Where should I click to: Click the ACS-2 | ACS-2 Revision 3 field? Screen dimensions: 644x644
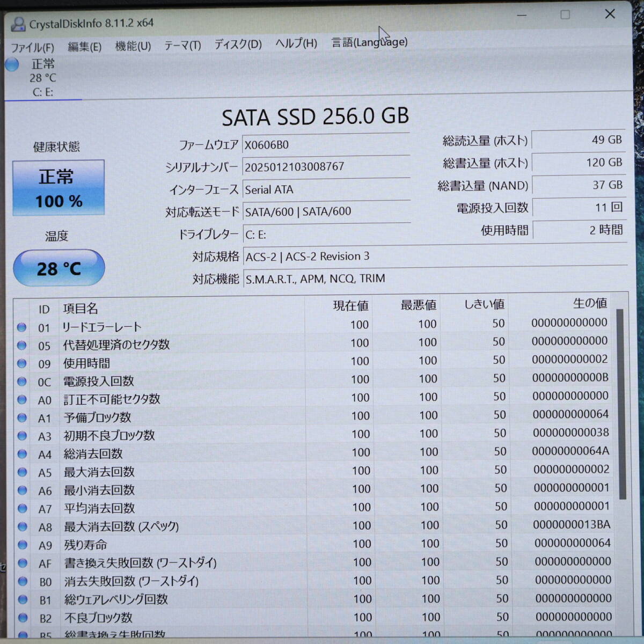pyautogui.click(x=435, y=256)
